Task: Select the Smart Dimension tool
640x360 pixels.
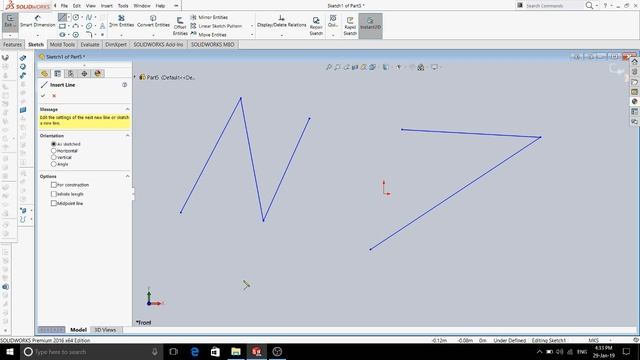Action: 38,21
